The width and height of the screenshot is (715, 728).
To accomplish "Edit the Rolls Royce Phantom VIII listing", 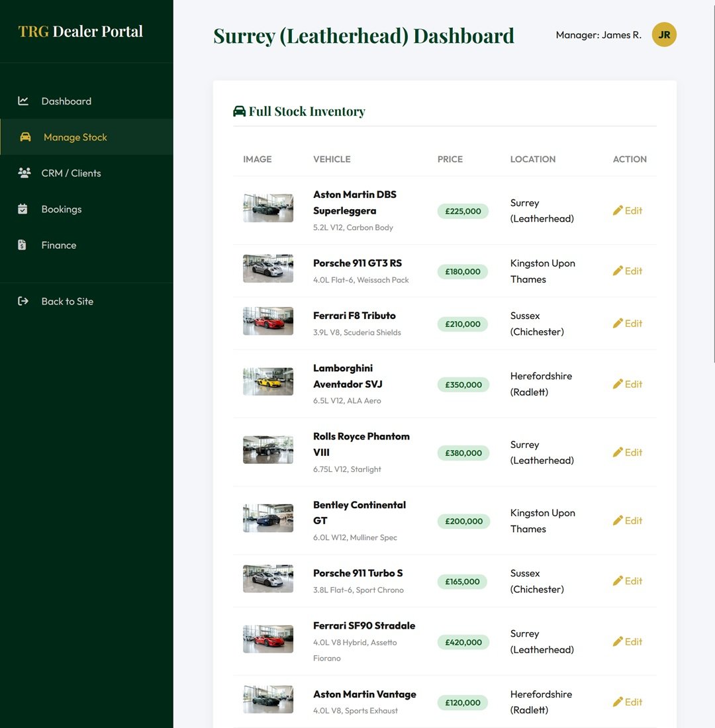I will 628,453.
